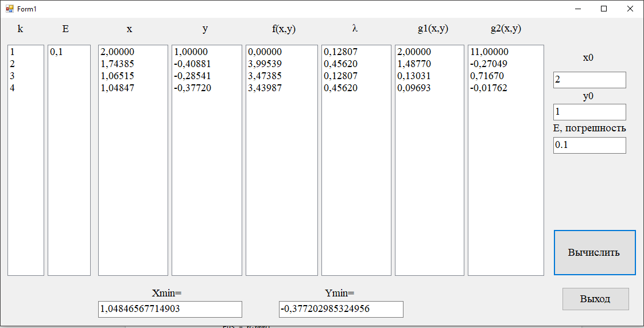Click the Вычислить button
644x328 pixels.
coord(594,252)
